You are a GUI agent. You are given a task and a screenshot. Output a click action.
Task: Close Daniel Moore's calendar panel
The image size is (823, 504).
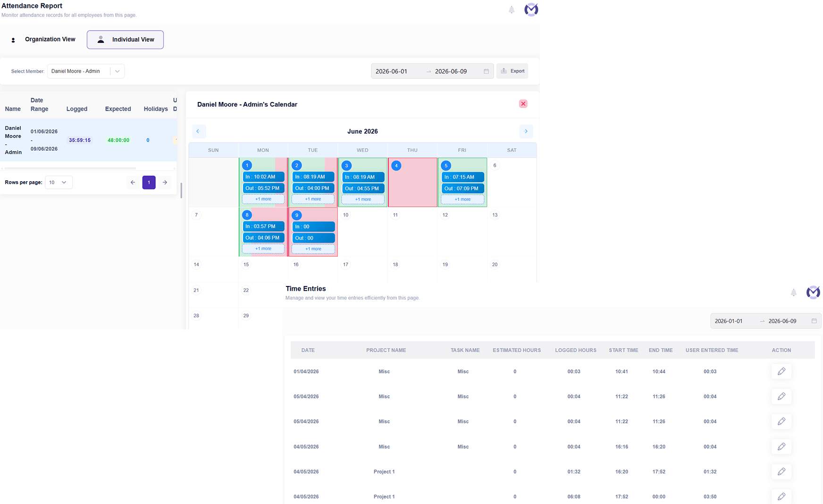(x=523, y=104)
